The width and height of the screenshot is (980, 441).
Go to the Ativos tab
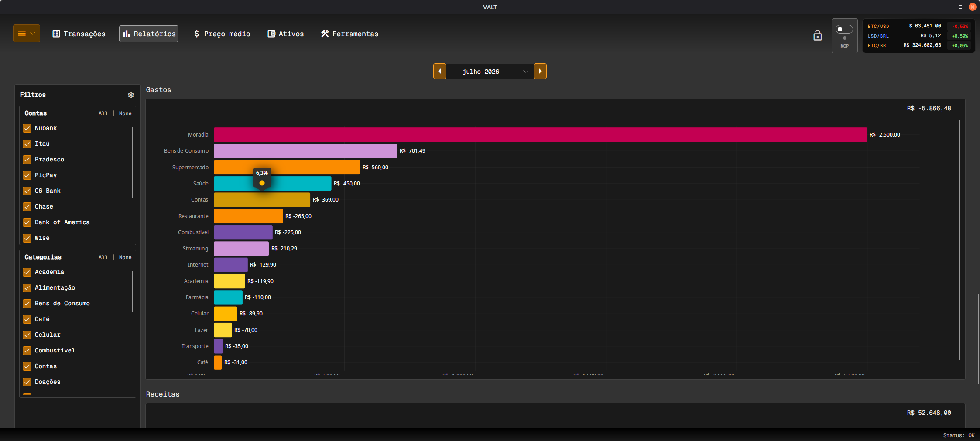click(x=286, y=34)
